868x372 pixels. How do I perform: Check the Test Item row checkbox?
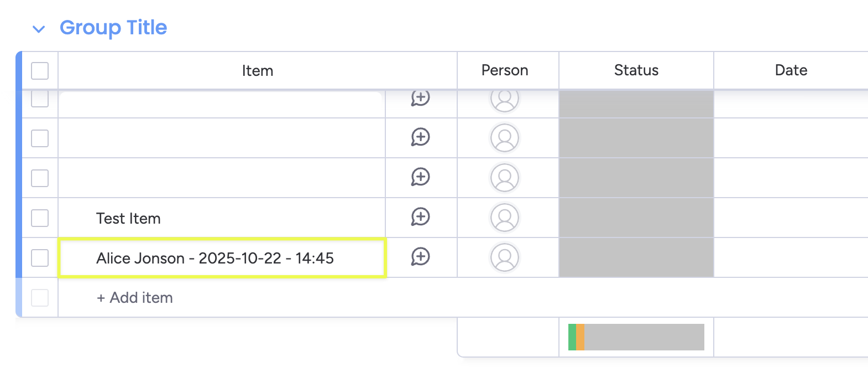(40, 218)
